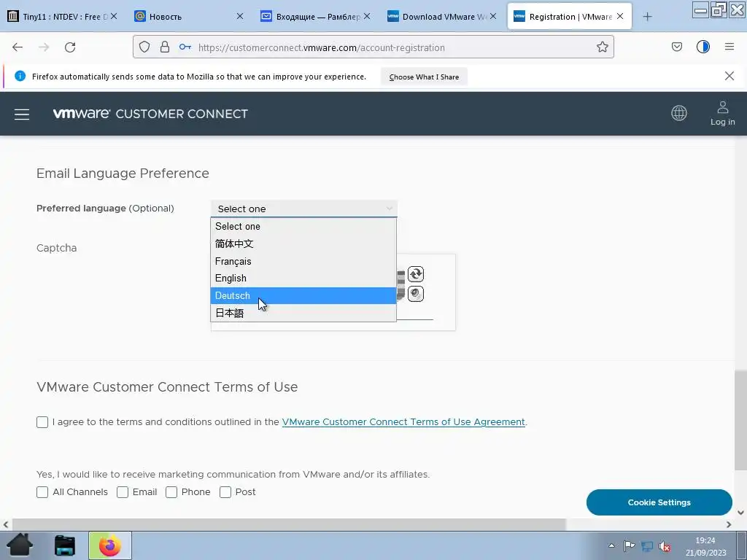Click the home icon in the taskbar
747x560 pixels.
tap(20, 545)
